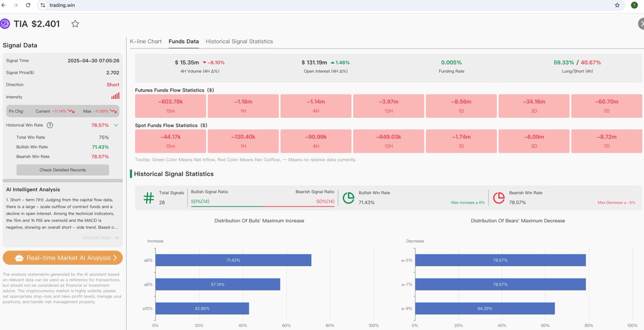Click the $15.35m 4H Volume value
The image size is (644, 330).
pos(187,62)
